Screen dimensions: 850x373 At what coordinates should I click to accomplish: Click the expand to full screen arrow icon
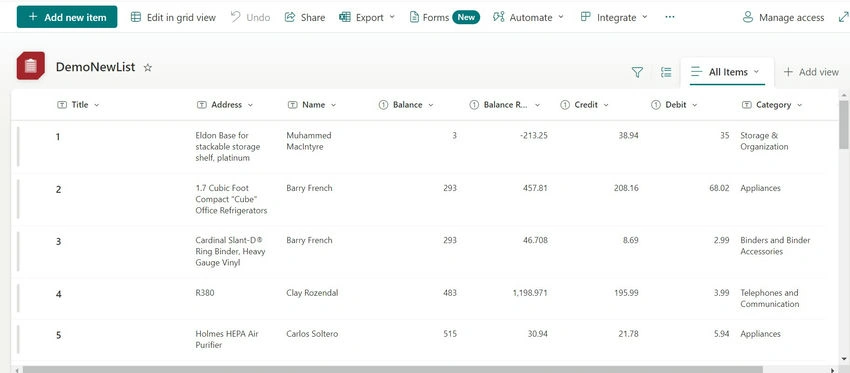843,18
